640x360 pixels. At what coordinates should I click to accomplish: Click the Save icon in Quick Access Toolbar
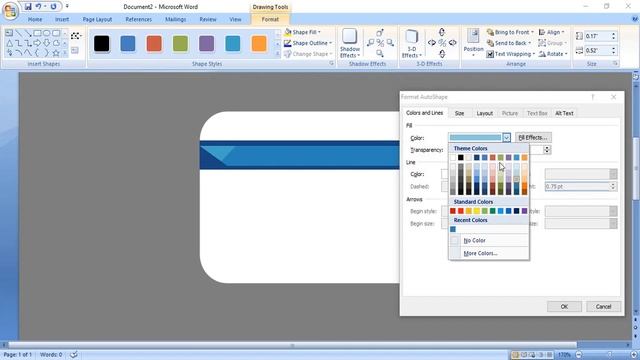[x=28, y=7]
